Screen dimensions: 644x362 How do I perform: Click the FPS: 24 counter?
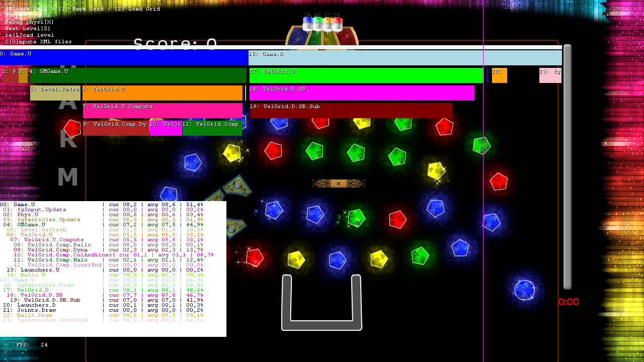(32, 345)
